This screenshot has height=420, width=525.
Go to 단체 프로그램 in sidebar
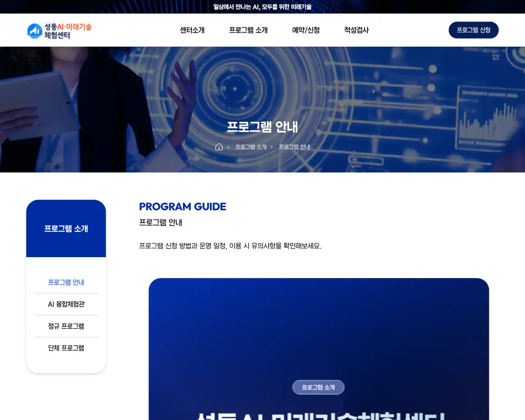(x=66, y=348)
